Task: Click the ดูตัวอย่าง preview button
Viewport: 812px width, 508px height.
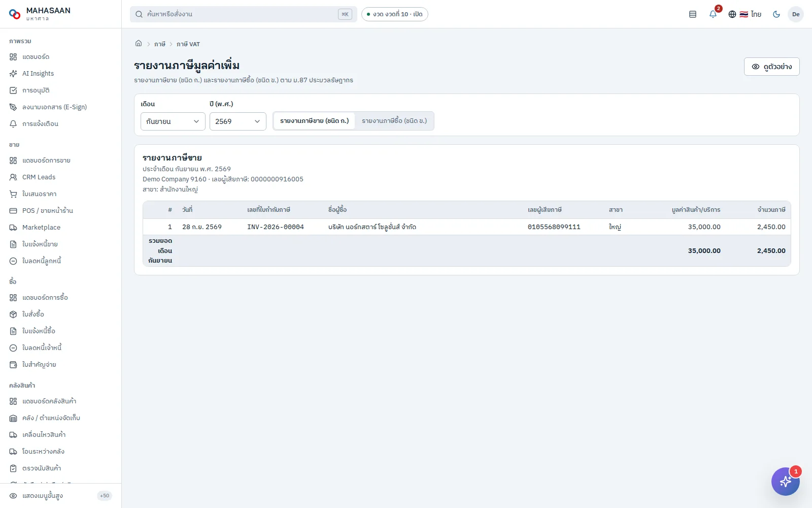Action: click(772, 67)
